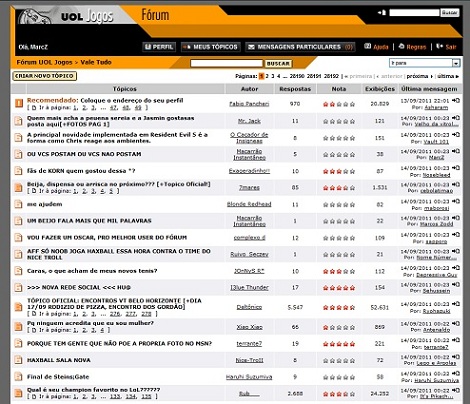Open author profile 'Haruhi Suzumiya'
Screen dimensions: 470x404
tap(249, 377)
